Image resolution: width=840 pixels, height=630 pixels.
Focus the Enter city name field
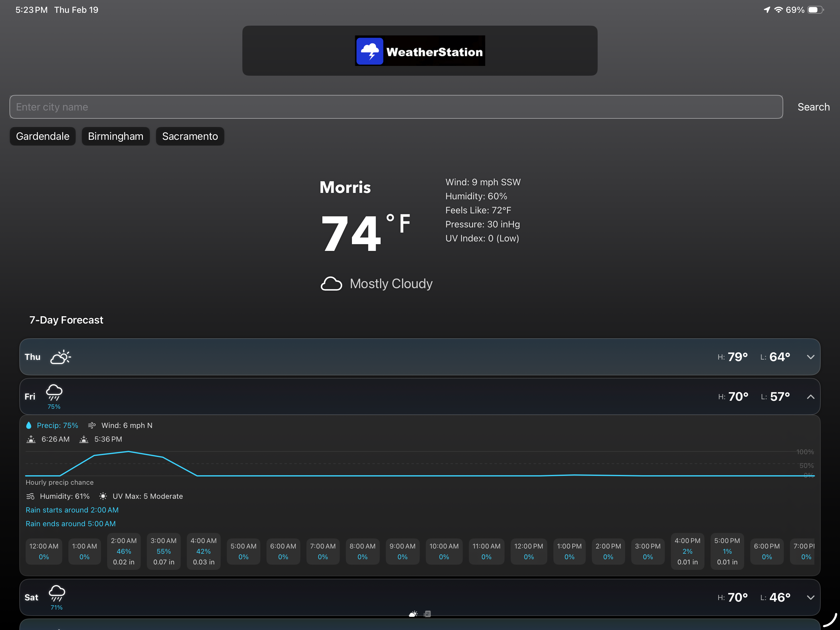point(396,107)
